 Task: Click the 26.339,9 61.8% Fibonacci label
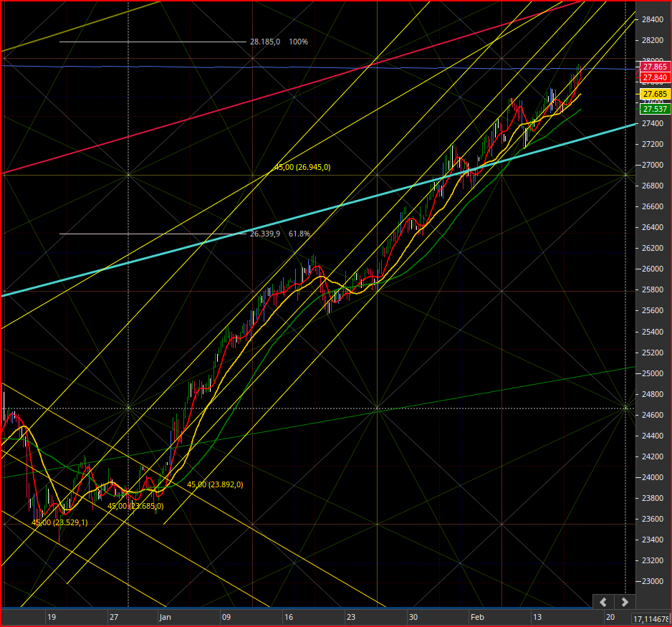(280, 234)
